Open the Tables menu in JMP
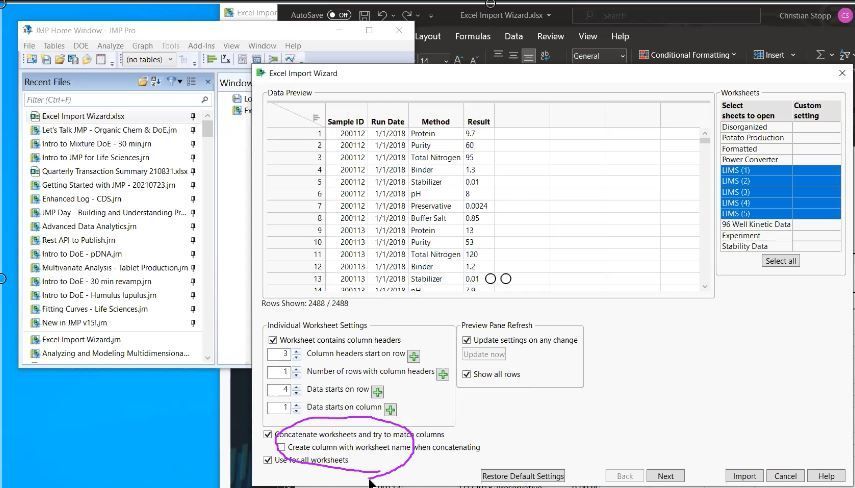855x488 pixels. (54, 46)
